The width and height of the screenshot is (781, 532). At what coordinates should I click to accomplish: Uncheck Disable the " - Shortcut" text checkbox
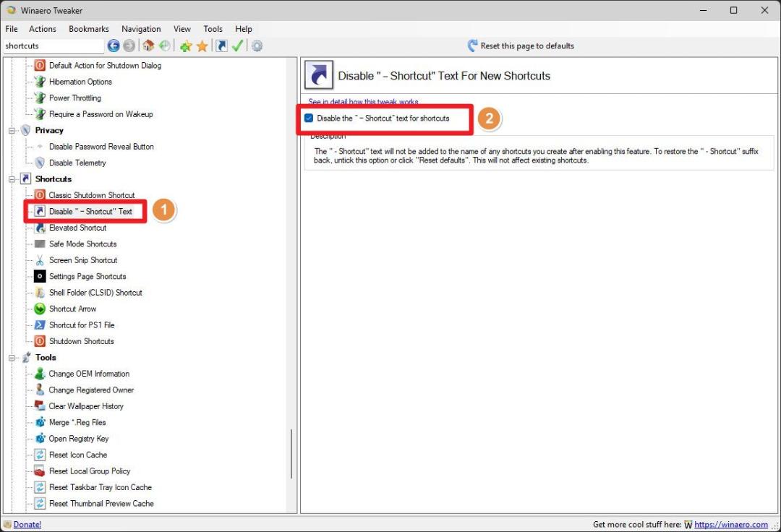coord(309,118)
